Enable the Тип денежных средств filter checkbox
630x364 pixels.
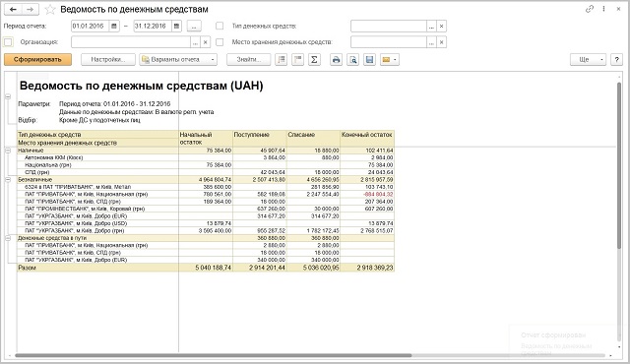[220, 26]
